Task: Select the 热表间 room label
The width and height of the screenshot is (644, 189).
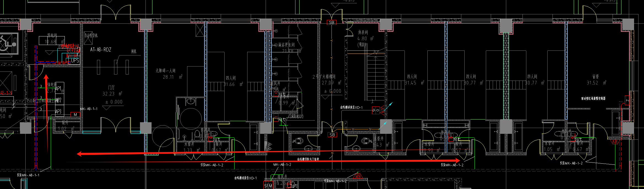Action: click(363, 32)
